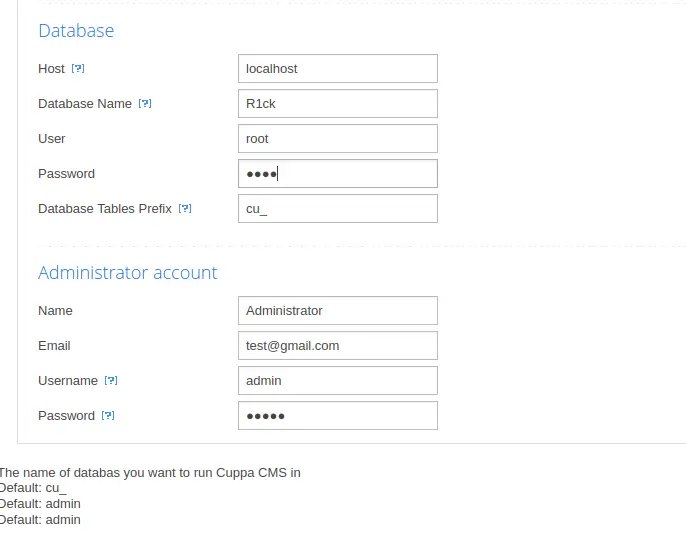Click the help icon next to Host

[x=78, y=69]
